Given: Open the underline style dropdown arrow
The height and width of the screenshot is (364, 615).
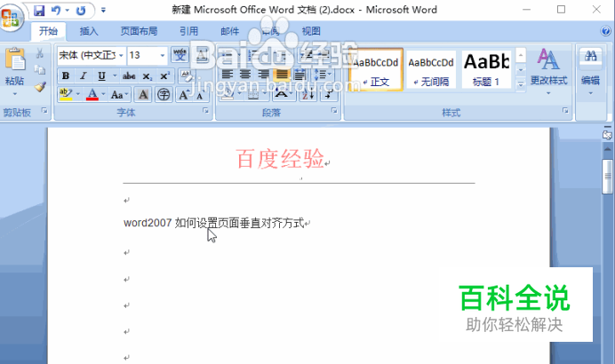Looking at the screenshot, I should [x=115, y=76].
